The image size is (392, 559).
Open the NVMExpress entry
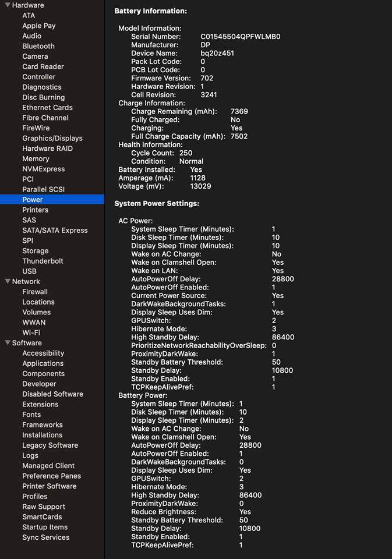pos(43,169)
